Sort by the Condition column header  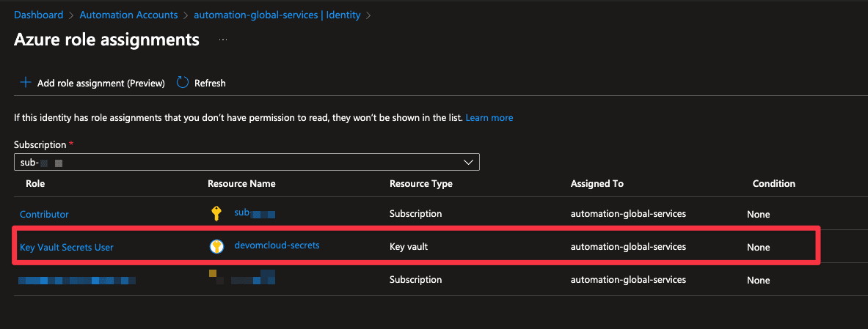point(774,184)
